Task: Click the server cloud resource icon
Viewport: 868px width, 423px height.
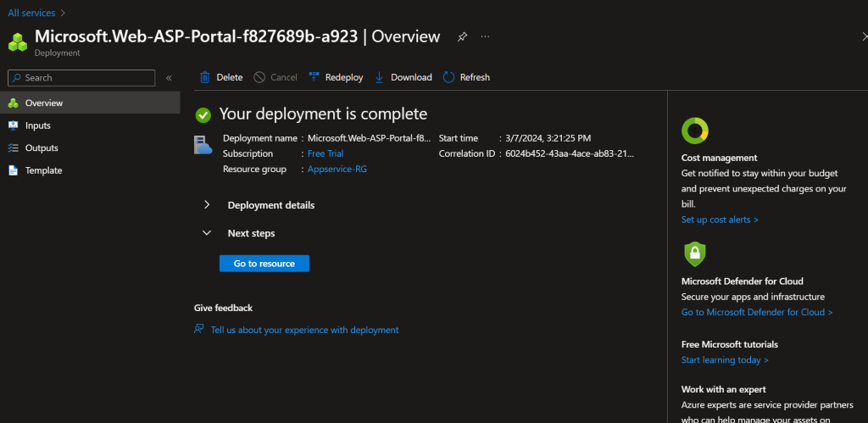Action: click(203, 144)
